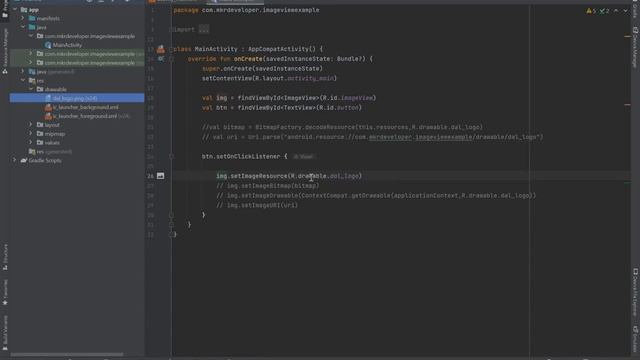Collapse the setOnClickListener code fold marker
640x360 pixels.
click(171, 156)
